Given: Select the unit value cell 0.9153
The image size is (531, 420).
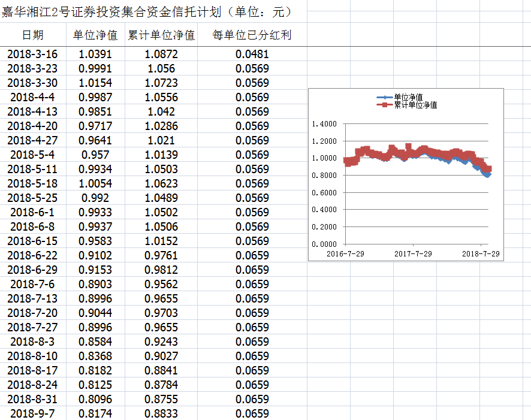Looking at the screenshot, I should [x=95, y=270].
